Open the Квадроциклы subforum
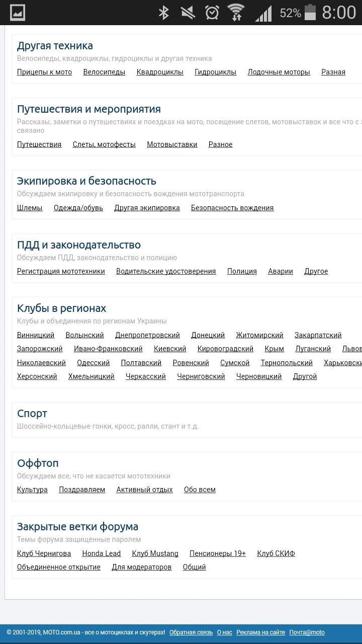Screen dimensions: 362x644 [160, 72]
